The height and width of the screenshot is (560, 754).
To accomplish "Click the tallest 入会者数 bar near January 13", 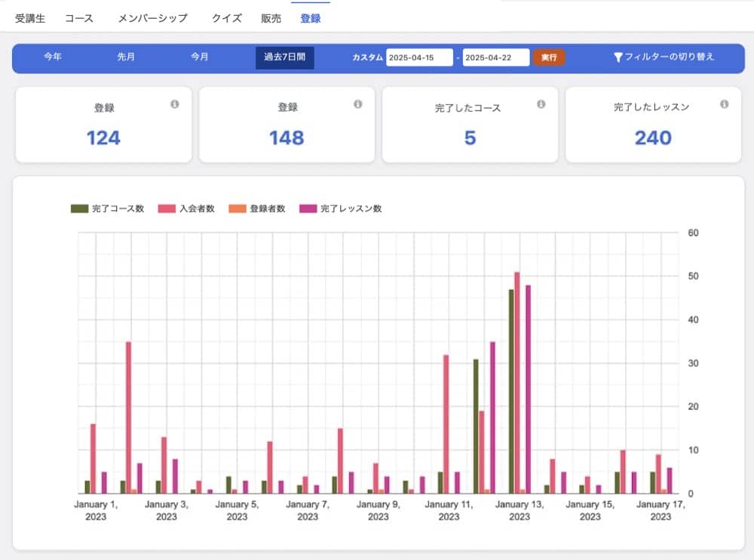I will point(516,383).
